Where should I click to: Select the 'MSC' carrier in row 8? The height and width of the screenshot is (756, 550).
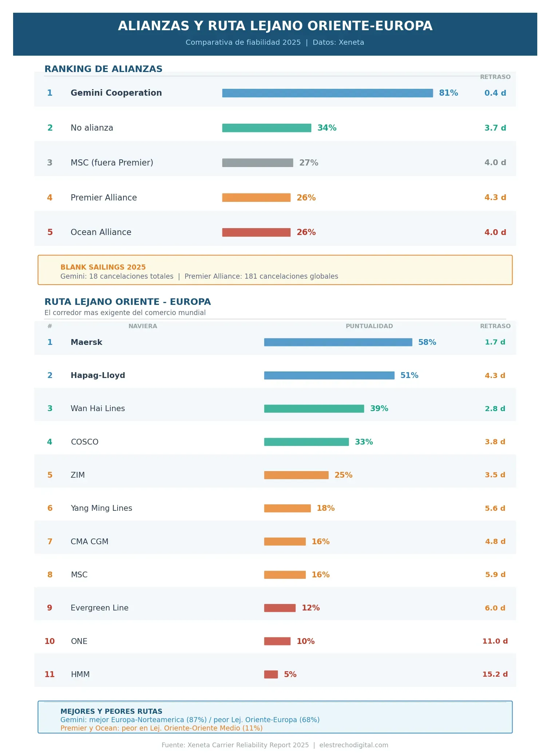[79, 575]
